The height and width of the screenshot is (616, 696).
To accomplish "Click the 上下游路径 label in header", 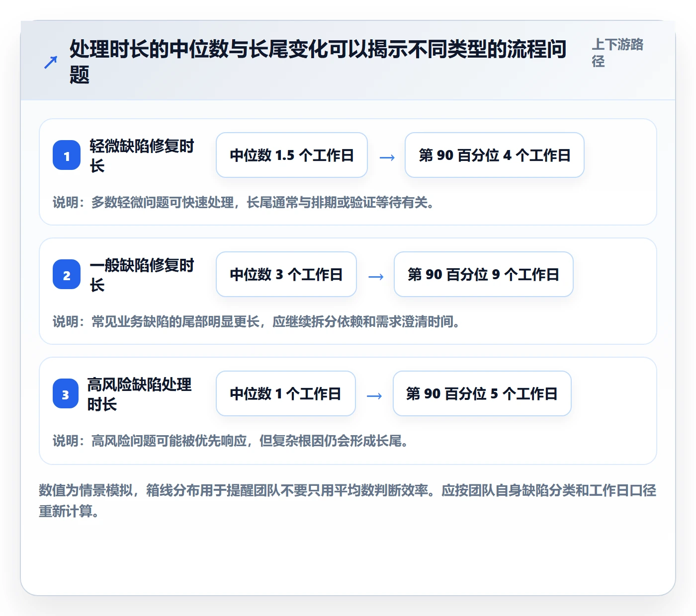I will tap(617, 53).
